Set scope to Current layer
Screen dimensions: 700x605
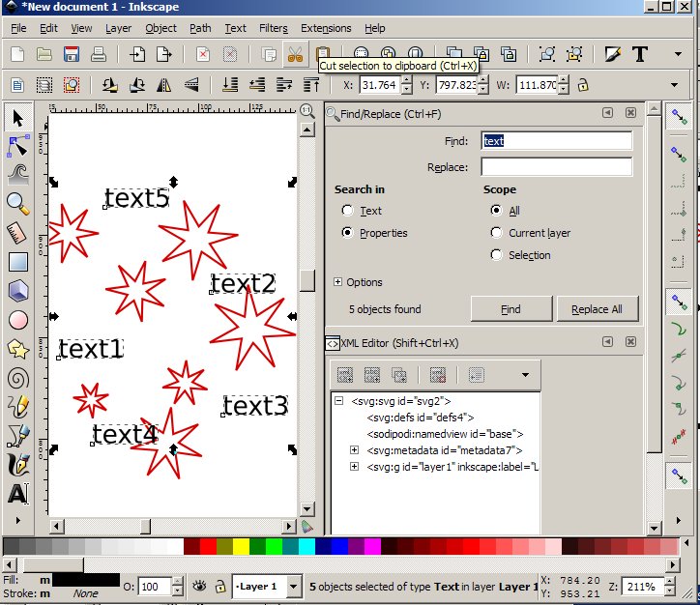coord(497,233)
